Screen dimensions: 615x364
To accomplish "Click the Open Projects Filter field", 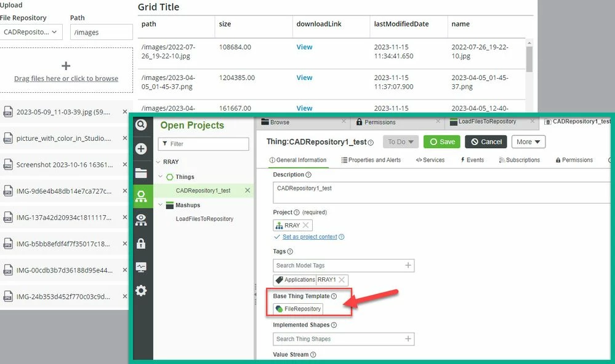I will pos(203,144).
